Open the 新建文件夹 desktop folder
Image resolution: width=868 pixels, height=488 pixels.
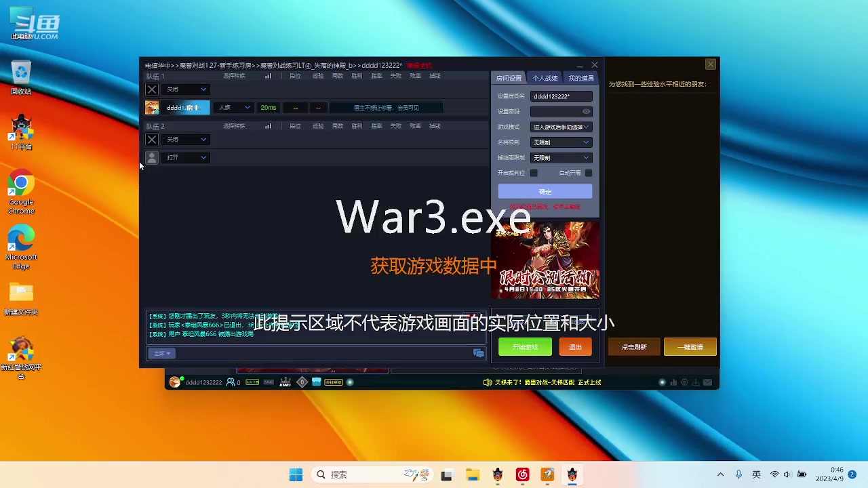click(21, 299)
